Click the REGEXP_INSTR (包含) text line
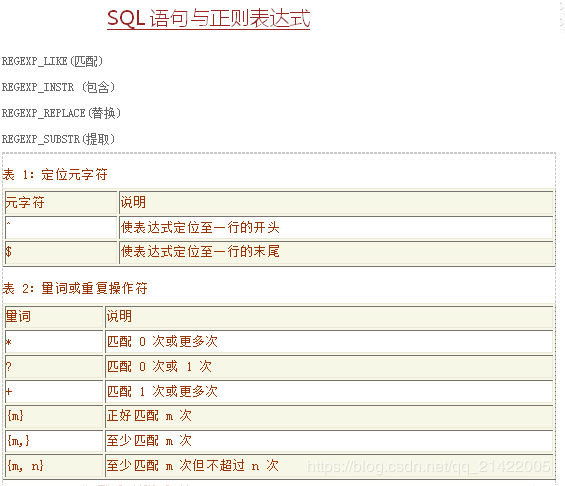The width and height of the screenshot is (565, 486). [x=58, y=87]
